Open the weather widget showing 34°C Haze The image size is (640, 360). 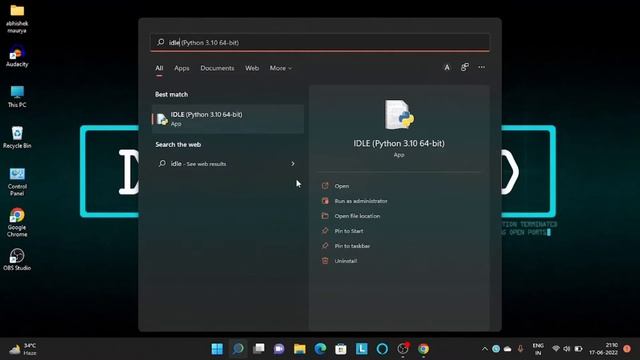(23, 349)
